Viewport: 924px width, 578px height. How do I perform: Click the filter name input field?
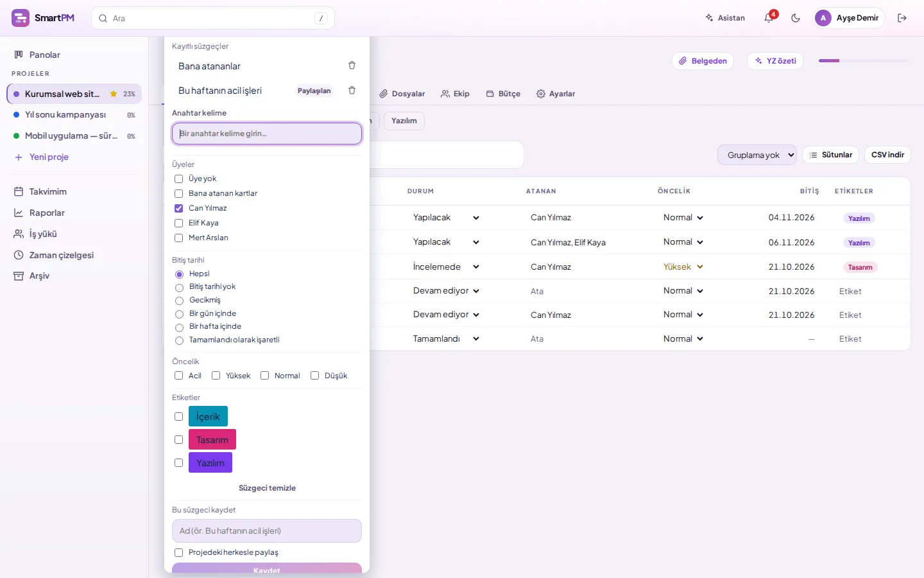point(267,531)
